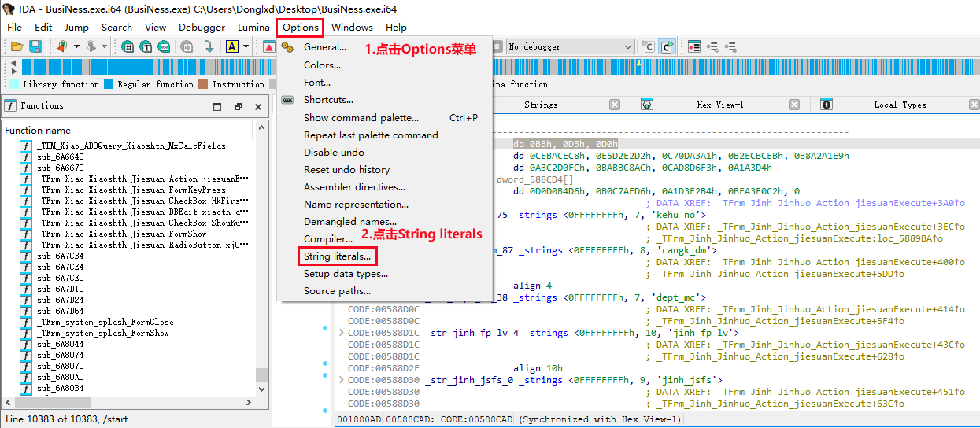The image size is (980, 428).
Task: Select _TFrm_system_splash_FormShow in Functions list
Action: coord(103,333)
